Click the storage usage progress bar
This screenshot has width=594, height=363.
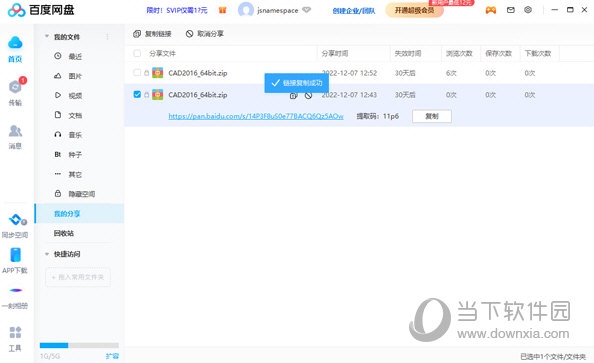click(79, 345)
